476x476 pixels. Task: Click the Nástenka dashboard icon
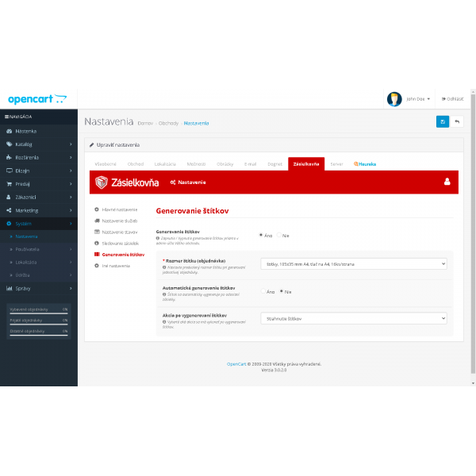pos(9,131)
